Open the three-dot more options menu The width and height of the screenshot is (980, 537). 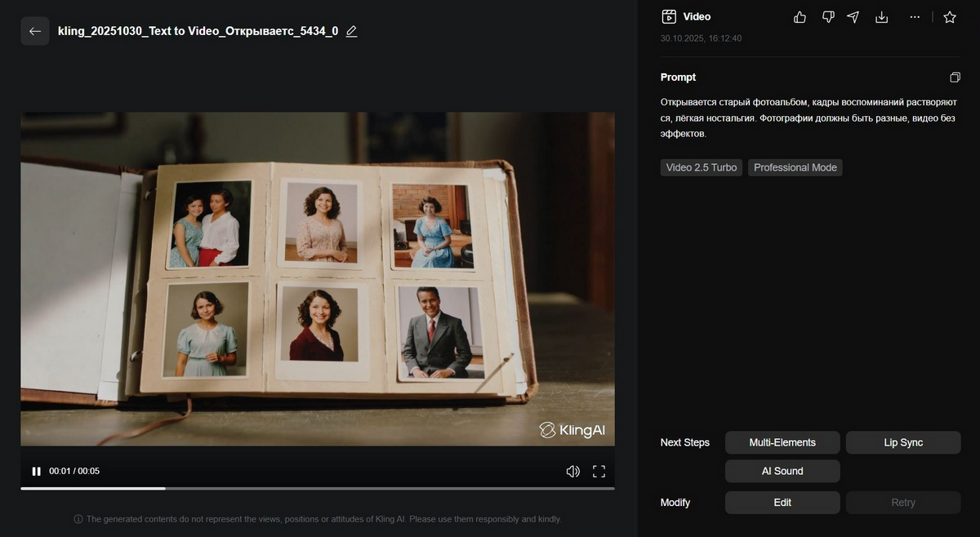(x=915, y=16)
